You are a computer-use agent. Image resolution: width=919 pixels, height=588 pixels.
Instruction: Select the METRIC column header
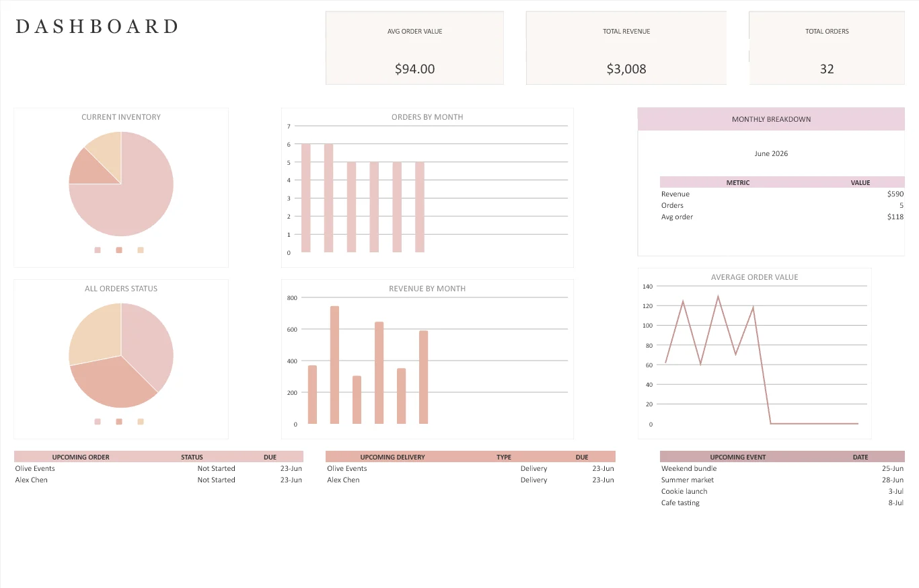[737, 182]
